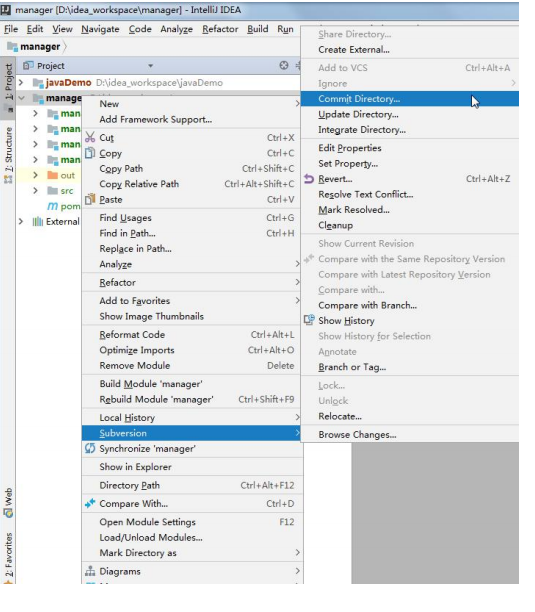Choose Remove Module
The width and height of the screenshot is (535, 612).
[x=192, y=365]
